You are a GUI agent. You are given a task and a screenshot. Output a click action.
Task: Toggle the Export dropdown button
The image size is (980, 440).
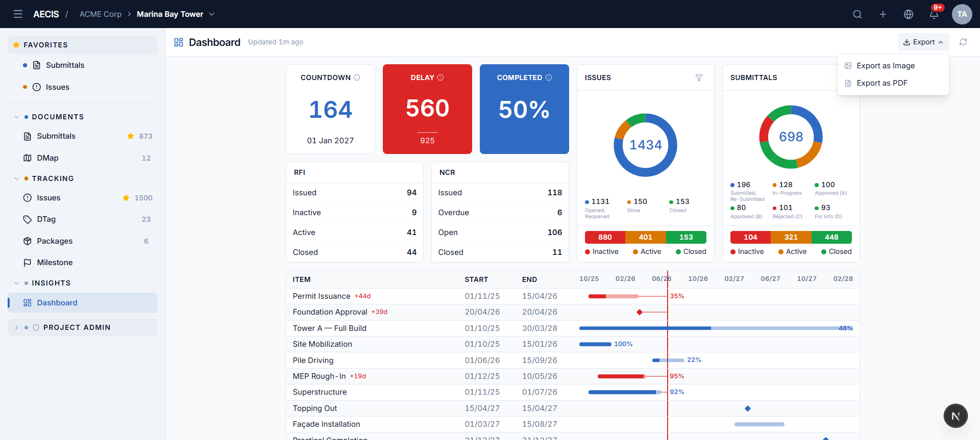pyautogui.click(x=923, y=42)
